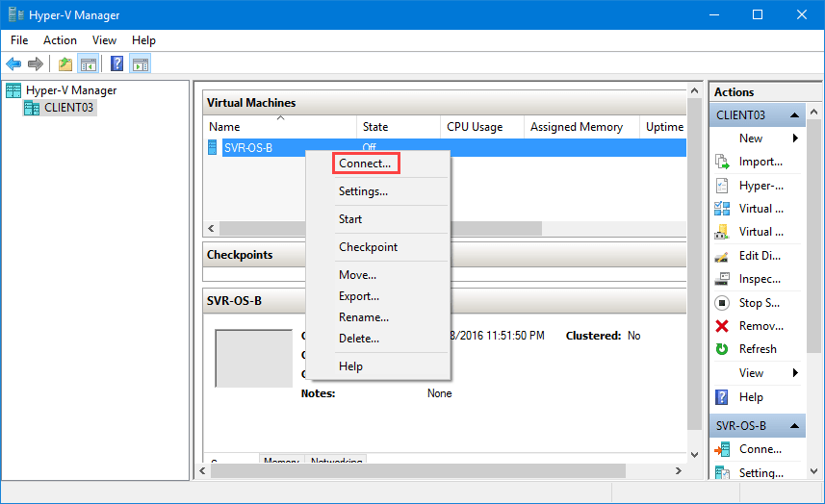The height and width of the screenshot is (504, 825).
Task: Click the SVR-OS-B preview thumbnail
Action: coord(253,358)
